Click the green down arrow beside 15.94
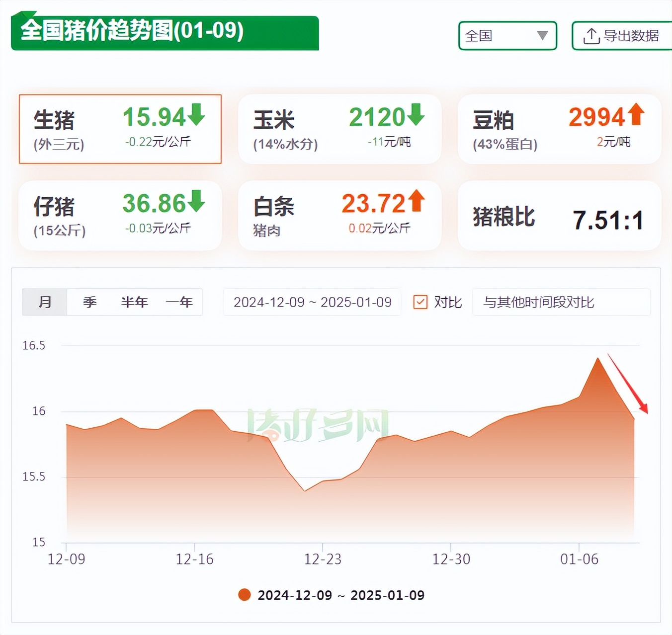 tap(196, 114)
